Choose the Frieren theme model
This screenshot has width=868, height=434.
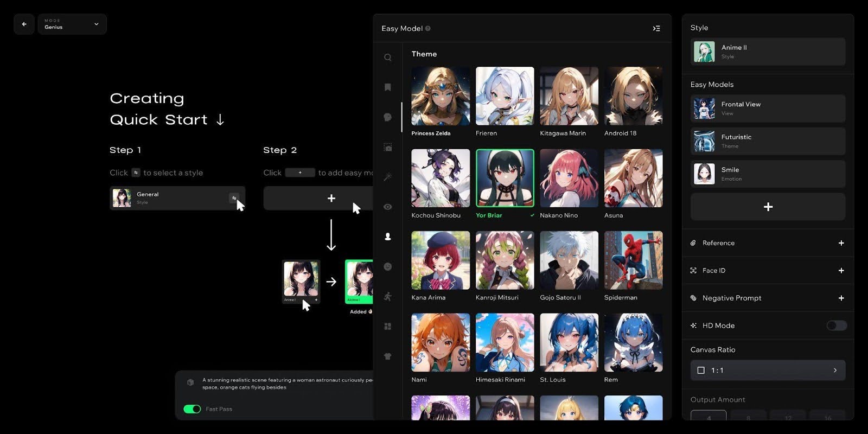(505, 96)
